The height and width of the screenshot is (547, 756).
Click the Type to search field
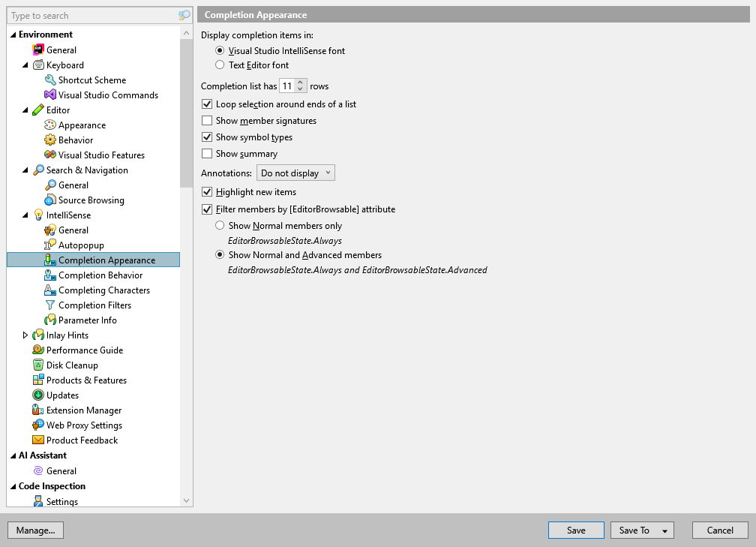[x=90, y=15]
